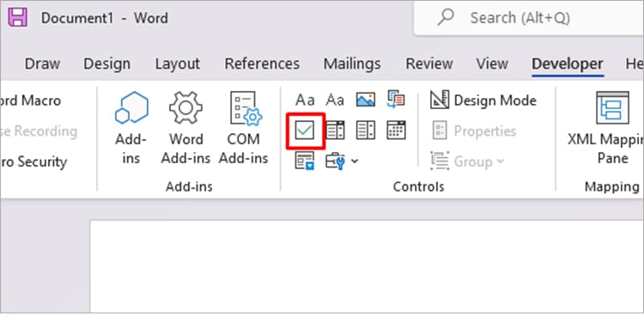Open the Add-ins button

point(131,128)
